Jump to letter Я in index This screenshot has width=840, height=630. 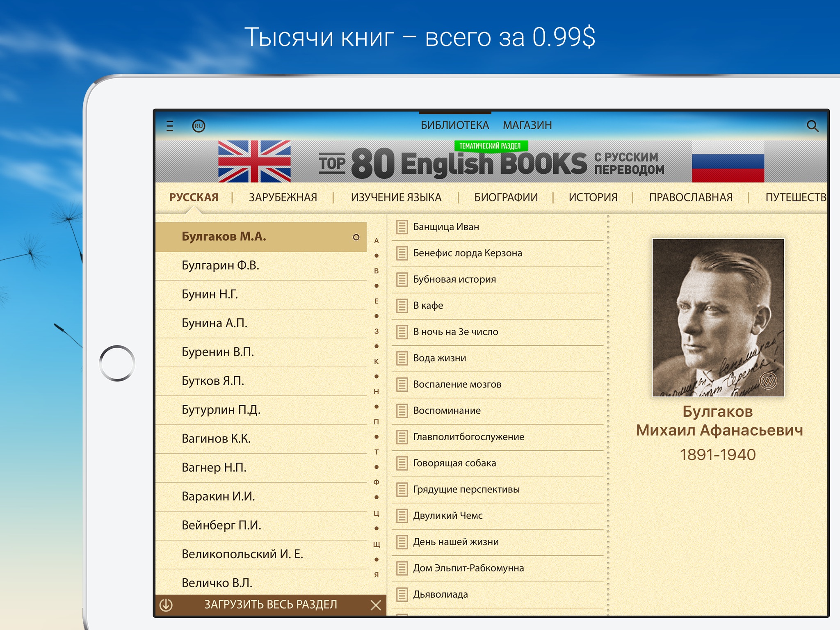[376, 575]
